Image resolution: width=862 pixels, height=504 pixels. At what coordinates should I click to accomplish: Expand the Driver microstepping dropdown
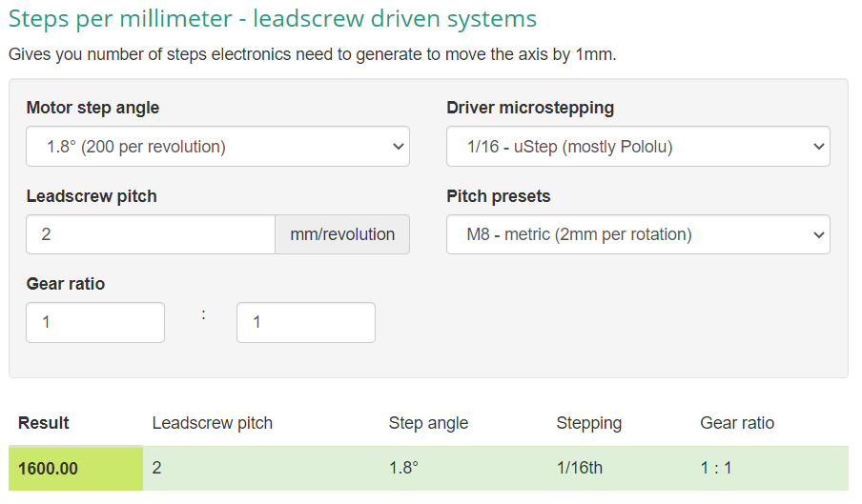[637, 147]
